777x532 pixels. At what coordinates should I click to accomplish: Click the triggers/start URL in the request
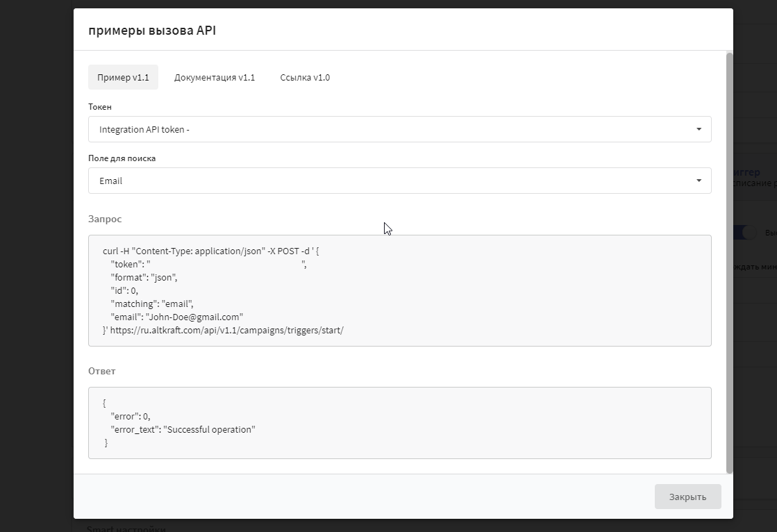click(x=226, y=330)
